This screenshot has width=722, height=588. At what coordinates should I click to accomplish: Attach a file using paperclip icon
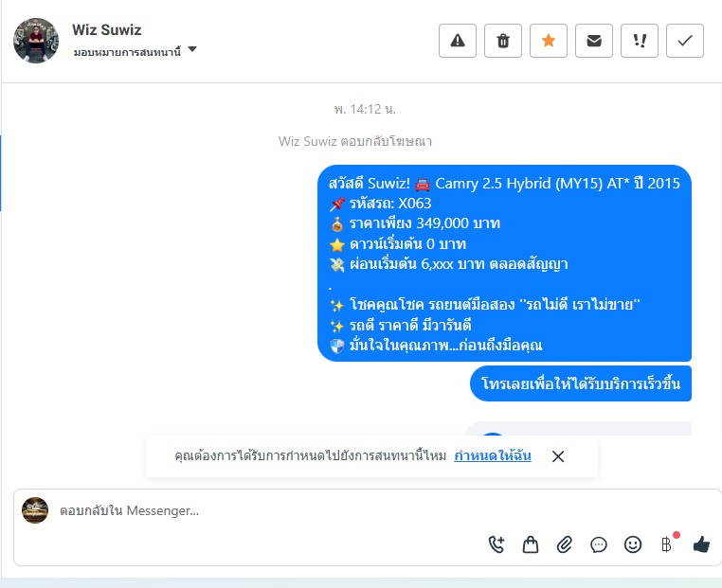coord(565,544)
